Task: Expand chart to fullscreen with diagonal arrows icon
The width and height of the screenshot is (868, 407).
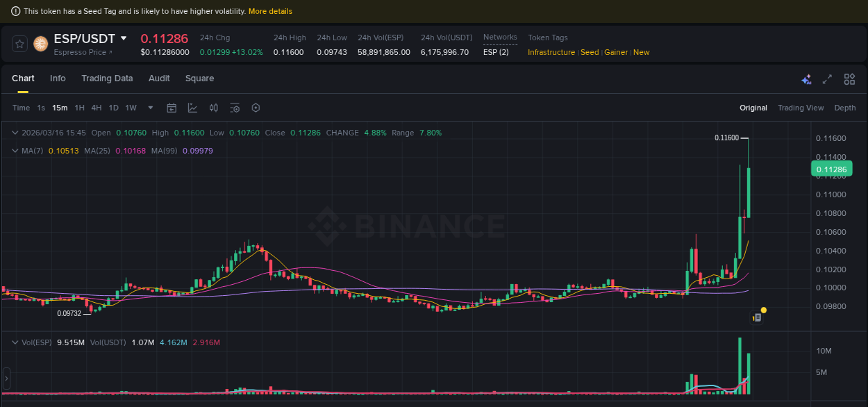Action: click(x=827, y=79)
